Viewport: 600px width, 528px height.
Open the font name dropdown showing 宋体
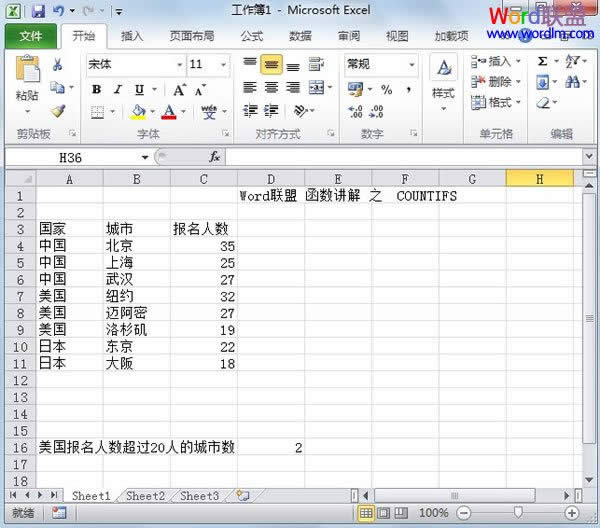click(179, 64)
